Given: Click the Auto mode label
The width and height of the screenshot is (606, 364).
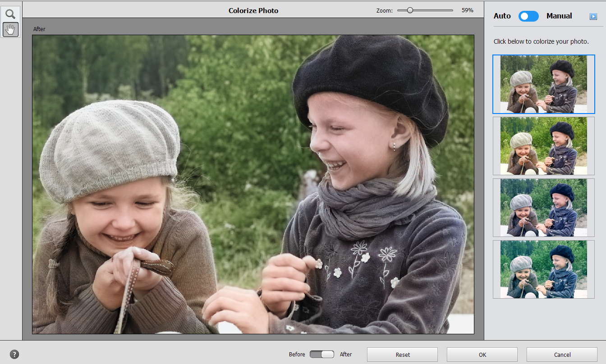Looking at the screenshot, I should click(x=502, y=16).
